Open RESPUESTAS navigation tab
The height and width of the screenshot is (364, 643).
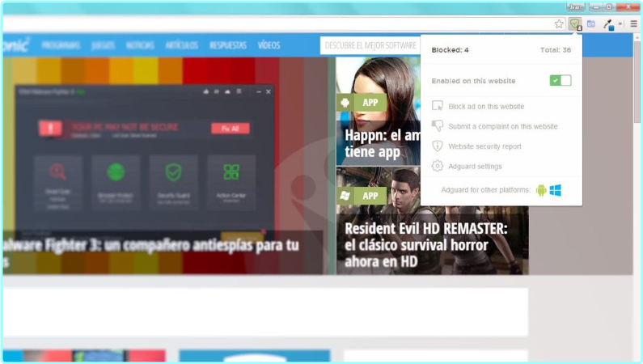(x=228, y=45)
